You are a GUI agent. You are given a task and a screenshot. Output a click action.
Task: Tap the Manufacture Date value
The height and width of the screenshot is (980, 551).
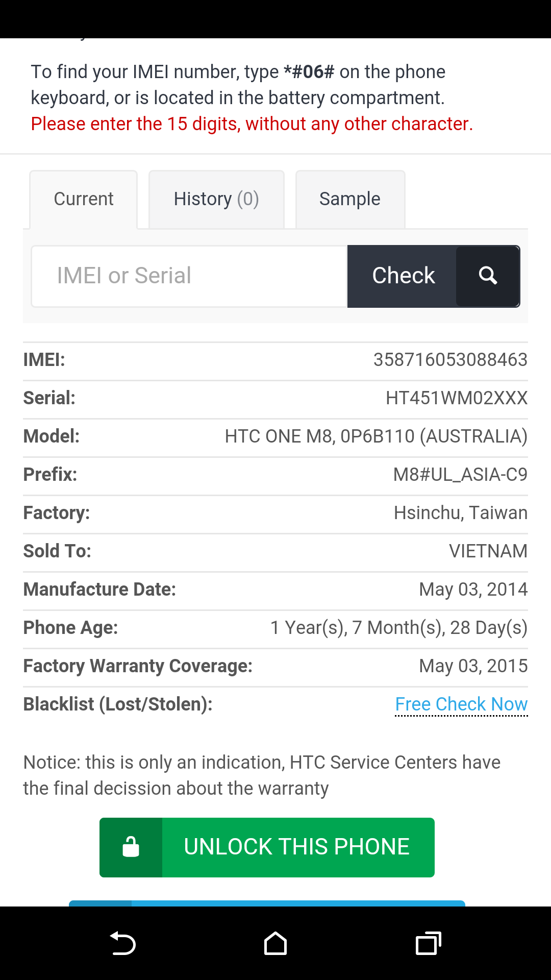pyautogui.click(x=473, y=590)
